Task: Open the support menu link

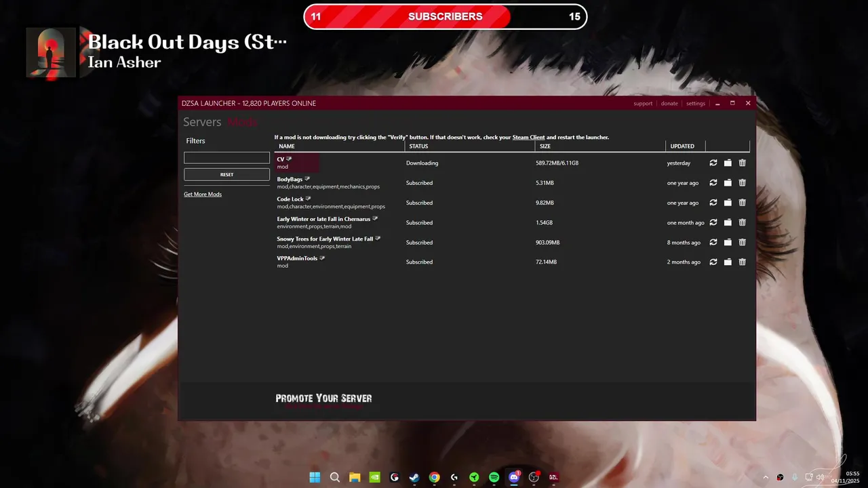Action: pyautogui.click(x=643, y=104)
